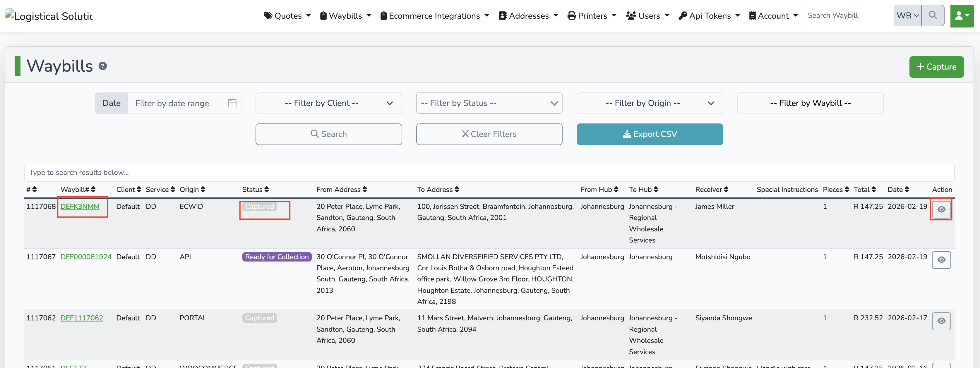Select the Printers printer icon
The height and width of the screenshot is (368, 980).
572,16
